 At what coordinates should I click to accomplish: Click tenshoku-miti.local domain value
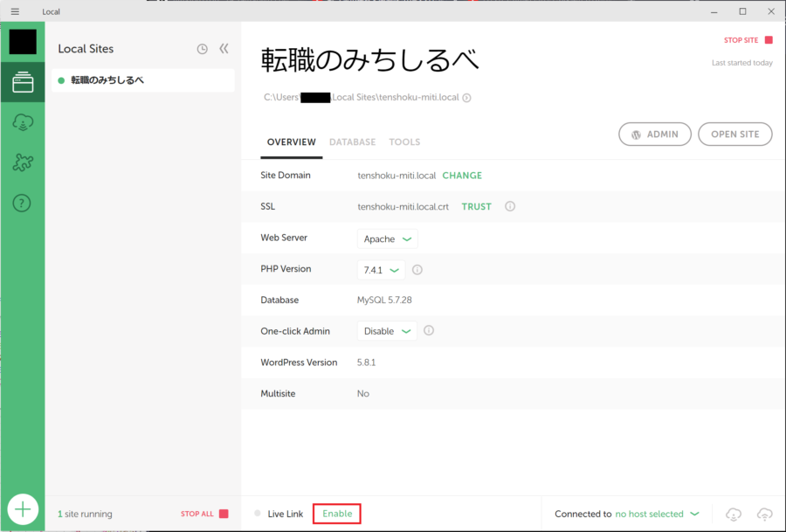tap(396, 176)
